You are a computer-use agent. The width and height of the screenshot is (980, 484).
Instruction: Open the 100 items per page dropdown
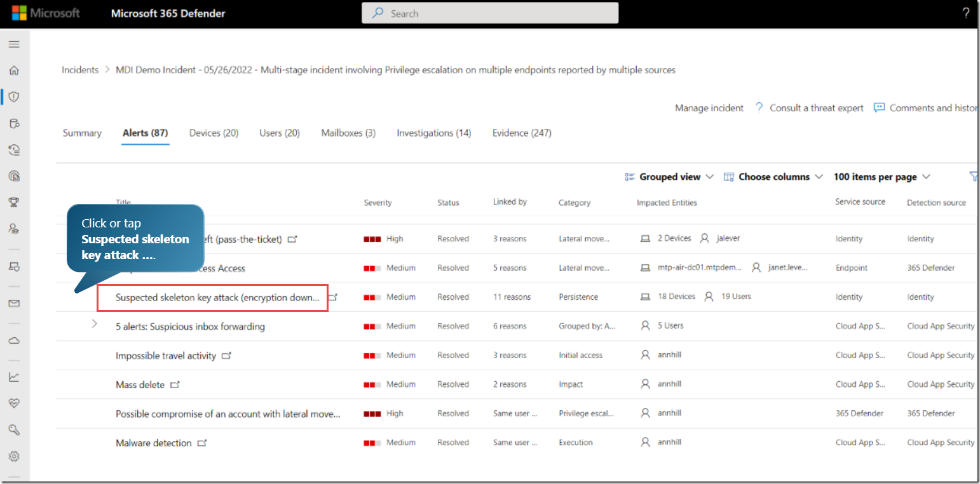[x=882, y=177]
